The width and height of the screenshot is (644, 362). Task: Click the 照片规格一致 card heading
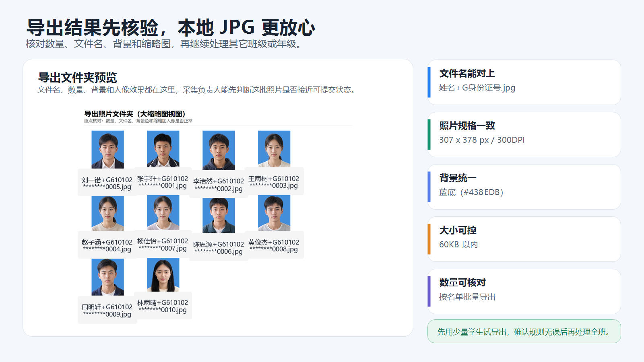coord(467,125)
